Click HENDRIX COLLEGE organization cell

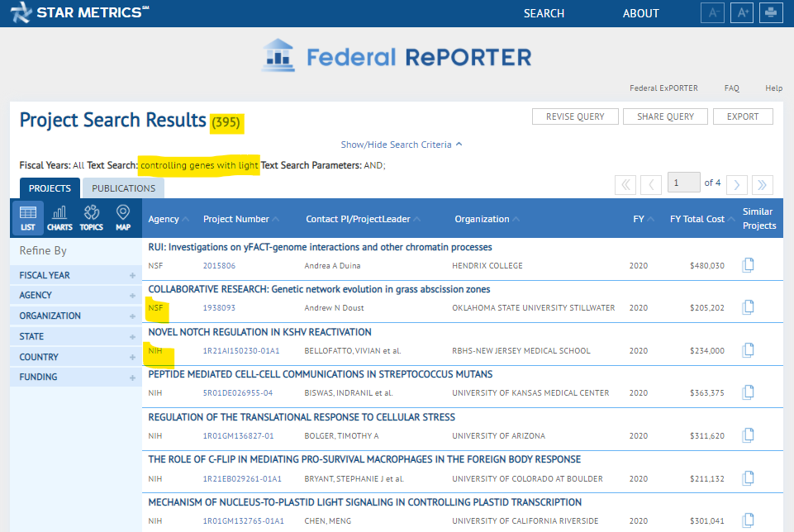pyautogui.click(x=487, y=265)
